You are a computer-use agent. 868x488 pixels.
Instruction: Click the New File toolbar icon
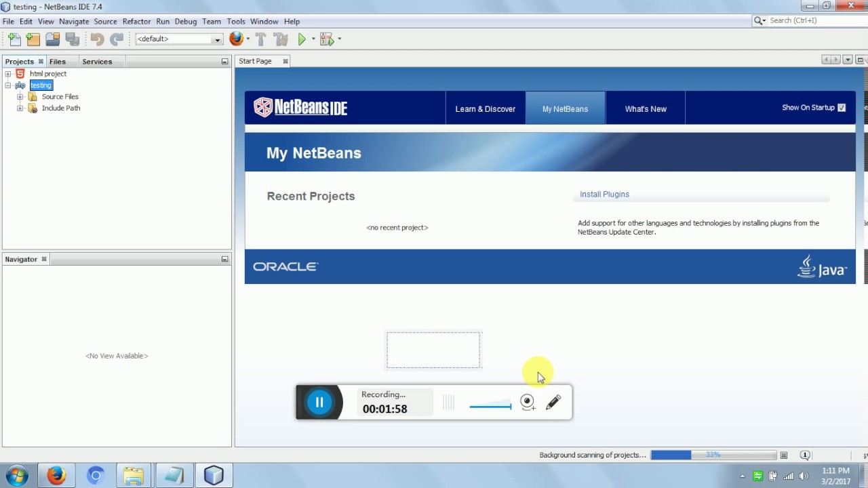14,39
